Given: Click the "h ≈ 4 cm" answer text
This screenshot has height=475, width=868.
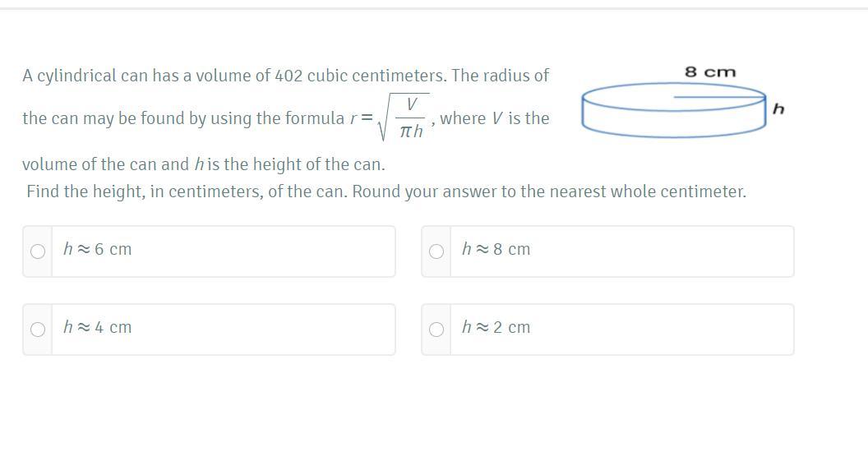Looking at the screenshot, I should (x=97, y=327).
